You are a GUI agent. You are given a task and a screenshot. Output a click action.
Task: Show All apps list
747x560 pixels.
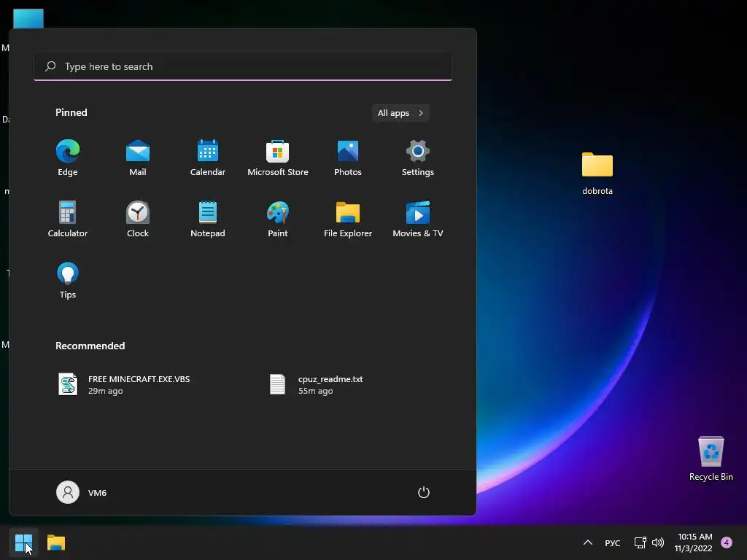point(400,113)
